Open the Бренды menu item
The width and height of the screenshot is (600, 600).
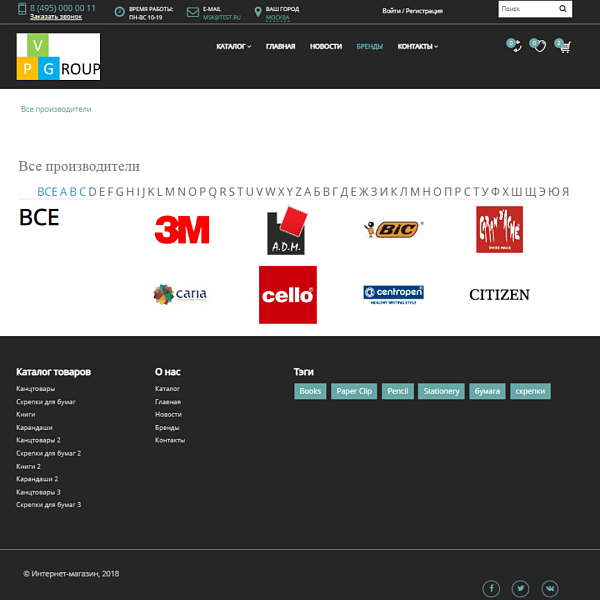(369, 47)
